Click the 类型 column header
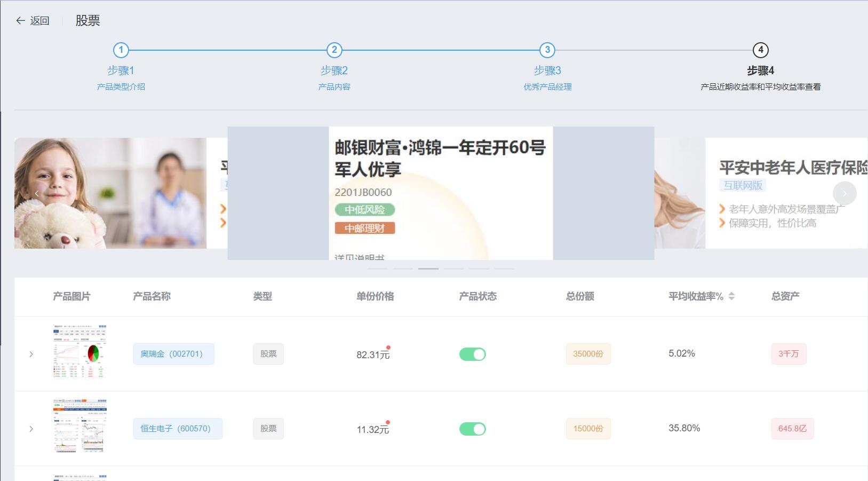Image resolution: width=868 pixels, height=481 pixels. coord(262,296)
